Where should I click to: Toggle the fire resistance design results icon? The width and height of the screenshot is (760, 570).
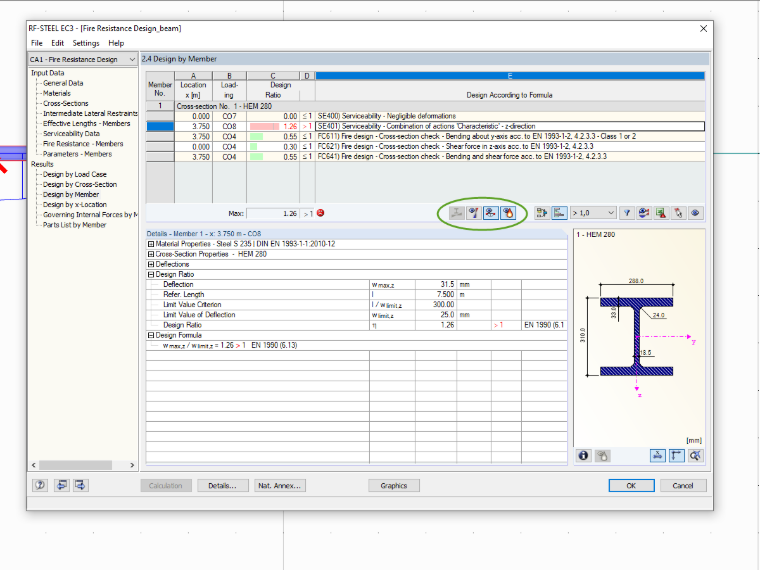coord(507,213)
